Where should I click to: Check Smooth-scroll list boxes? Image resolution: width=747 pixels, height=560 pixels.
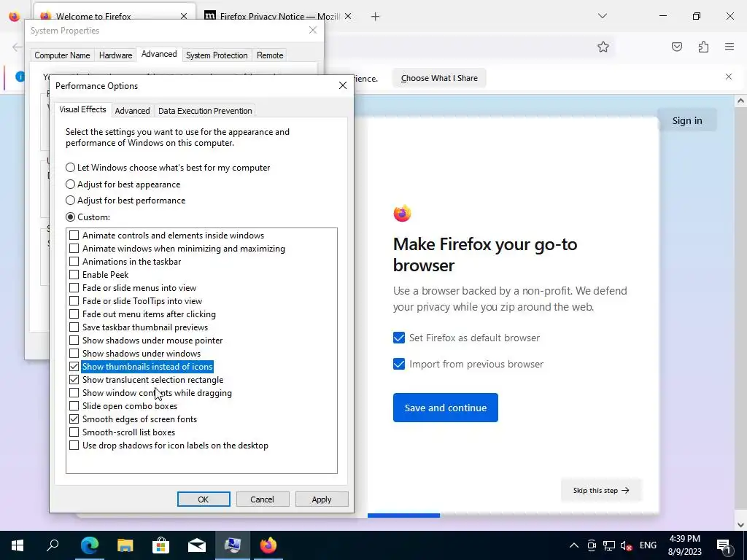tap(74, 432)
